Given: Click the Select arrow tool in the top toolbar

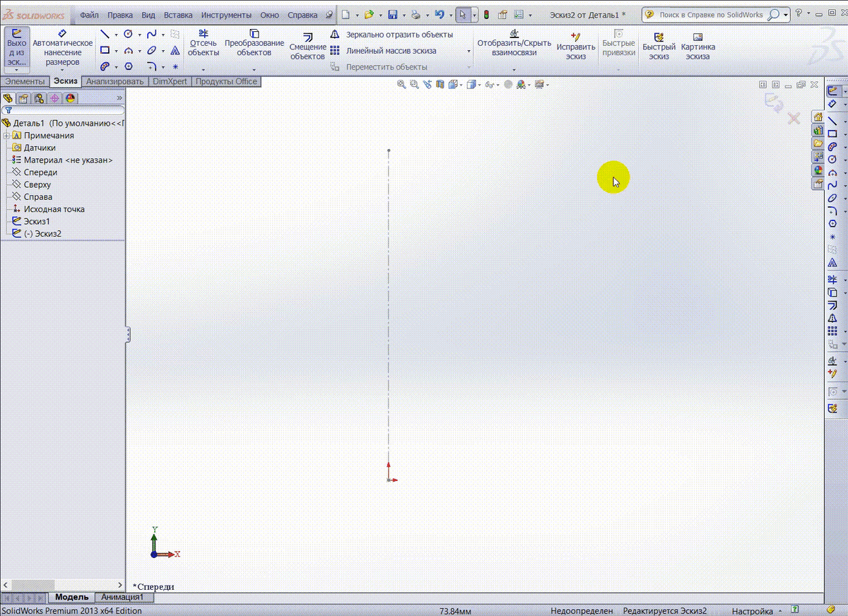Looking at the screenshot, I should pyautogui.click(x=462, y=14).
